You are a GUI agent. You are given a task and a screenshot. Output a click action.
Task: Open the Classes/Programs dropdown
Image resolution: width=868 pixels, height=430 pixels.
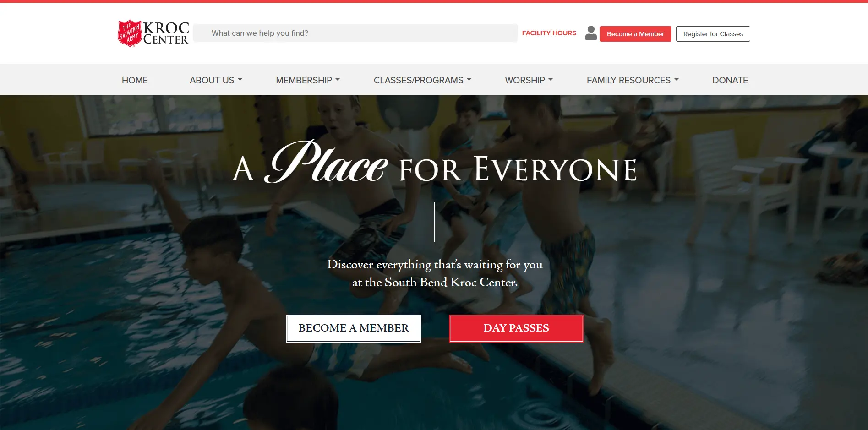click(x=422, y=80)
